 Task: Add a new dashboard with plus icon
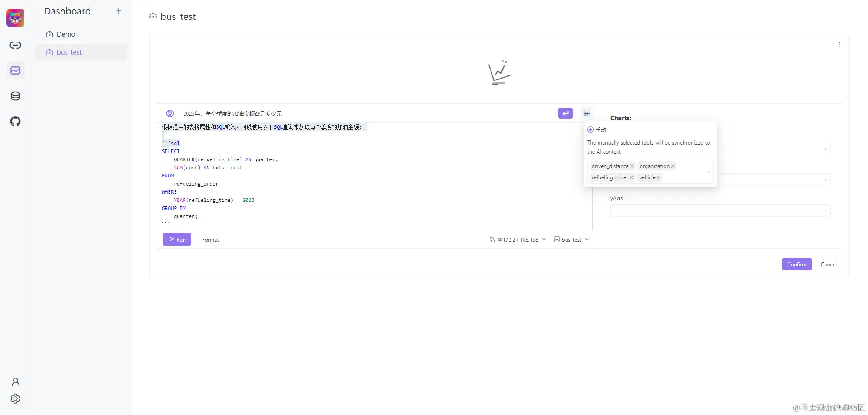(118, 11)
